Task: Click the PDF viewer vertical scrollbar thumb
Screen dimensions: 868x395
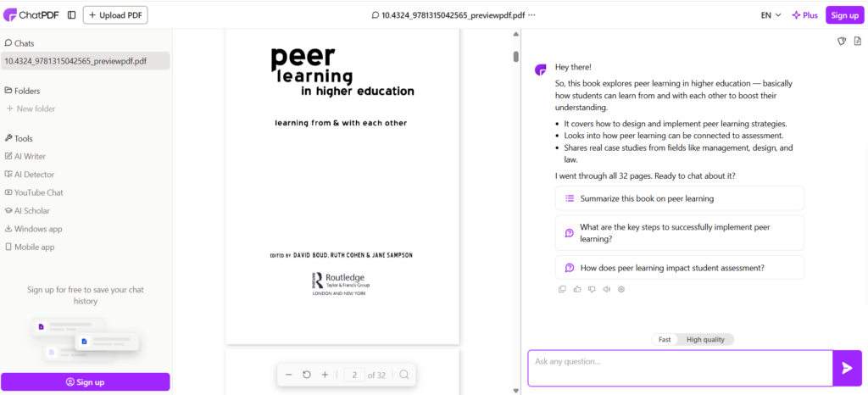Action: 515,57
